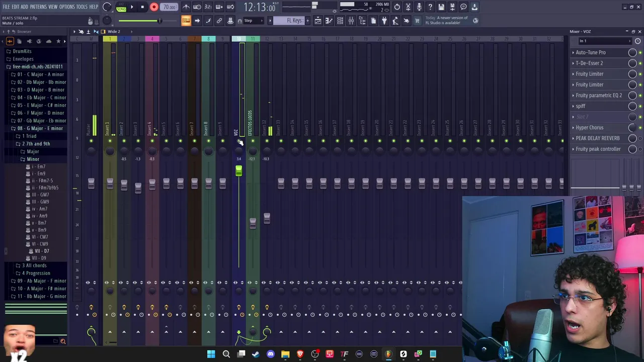Open the mixer view icon
The width and height of the screenshot is (644, 362).
click(351, 21)
